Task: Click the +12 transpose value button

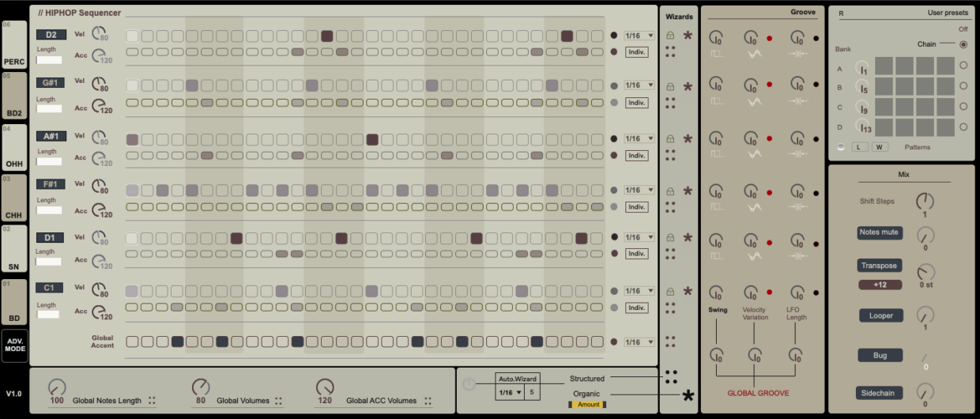Action: pyautogui.click(x=879, y=285)
